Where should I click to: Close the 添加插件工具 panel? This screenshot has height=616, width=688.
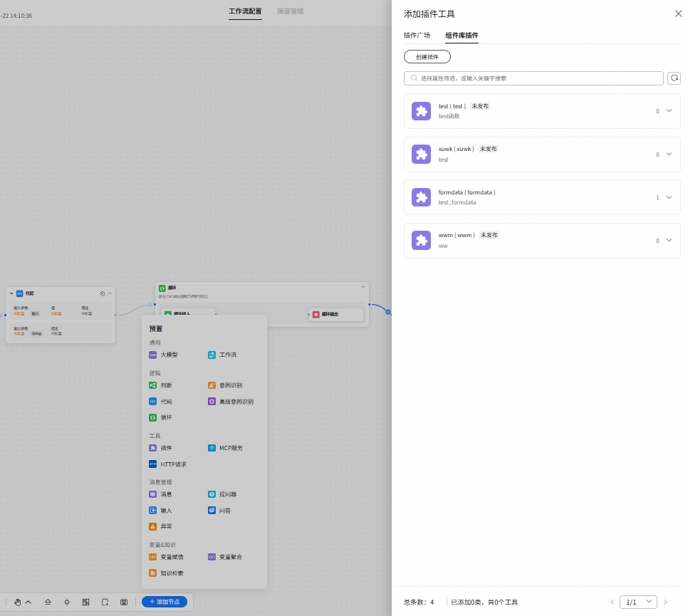click(678, 14)
